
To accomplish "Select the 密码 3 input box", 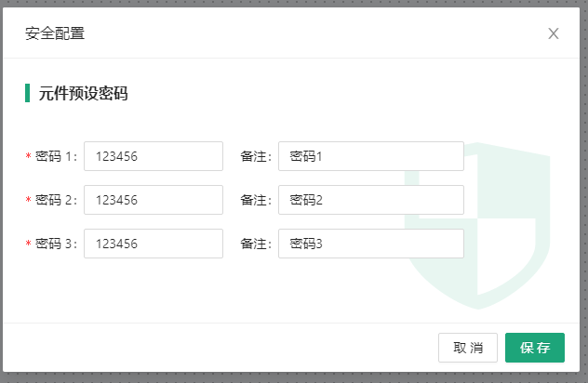I will click(x=154, y=244).
